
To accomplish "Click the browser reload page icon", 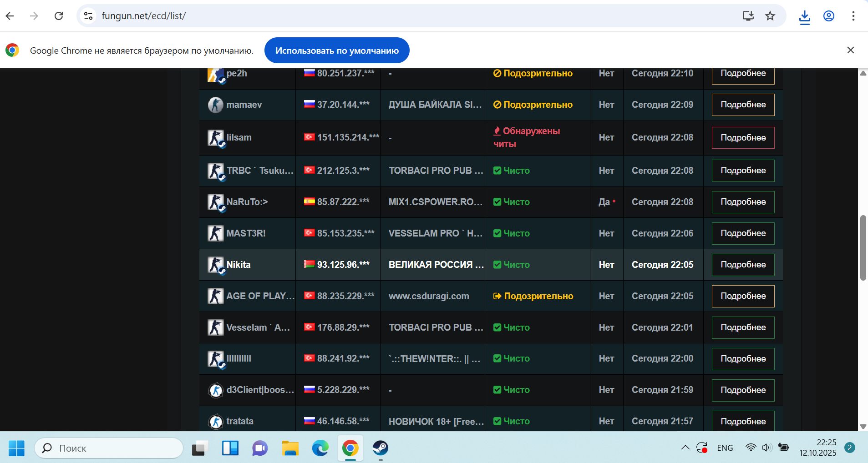I will pyautogui.click(x=59, y=16).
